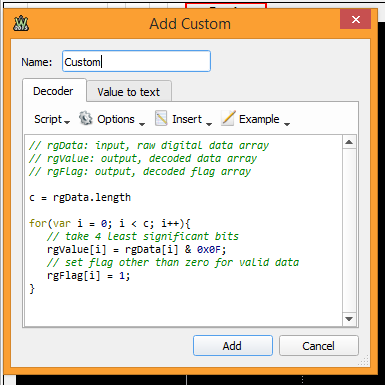This screenshot has height=385, width=385.
Task: Click the 'rgFlag[i] = 1;' code line
Action: (88, 276)
